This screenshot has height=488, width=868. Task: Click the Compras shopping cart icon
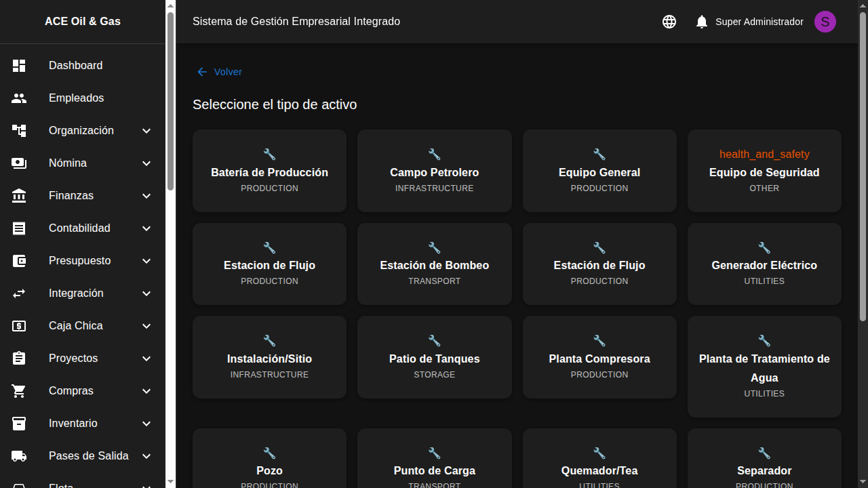[19, 391]
